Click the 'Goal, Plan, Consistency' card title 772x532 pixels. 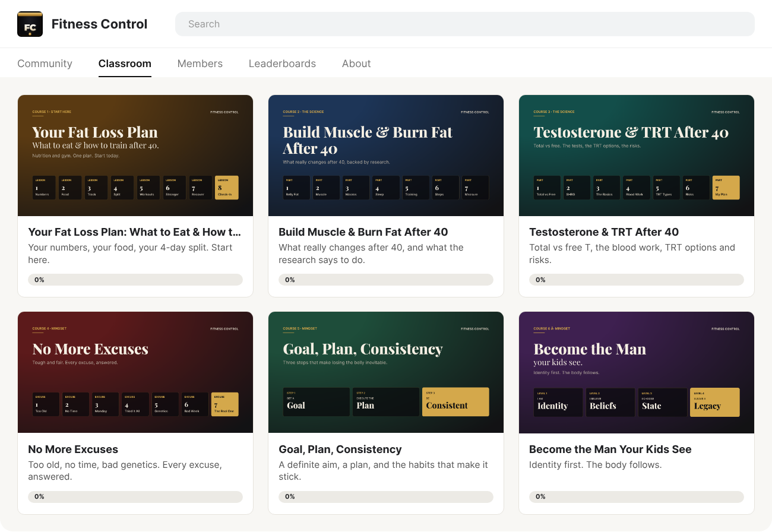(x=340, y=449)
